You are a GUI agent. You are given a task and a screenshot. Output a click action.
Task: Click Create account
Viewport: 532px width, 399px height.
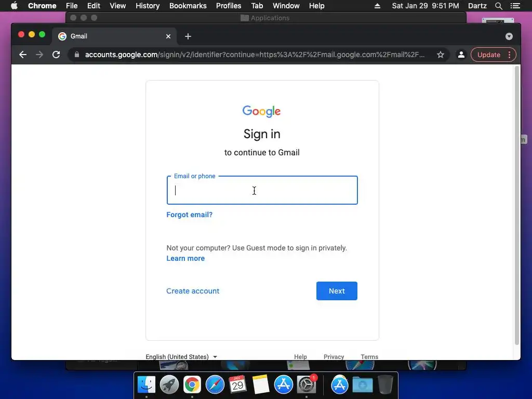[x=193, y=291]
